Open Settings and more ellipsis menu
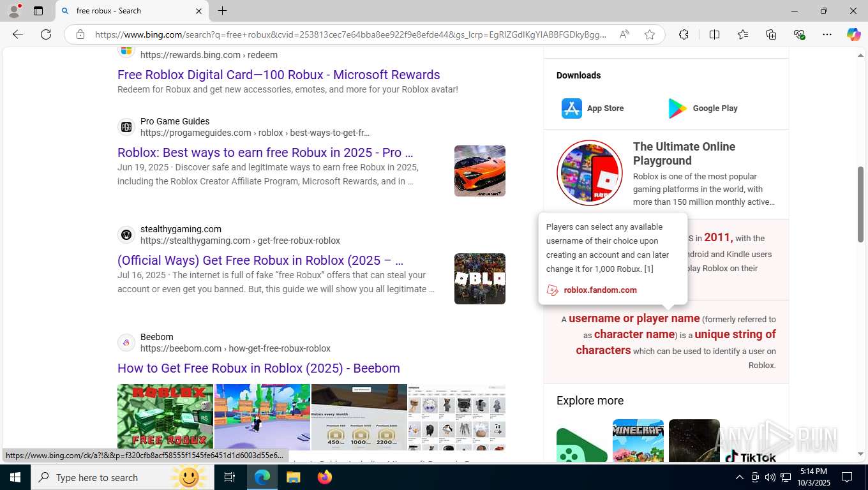Viewport: 868px width, 490px height. coord(827,34)
